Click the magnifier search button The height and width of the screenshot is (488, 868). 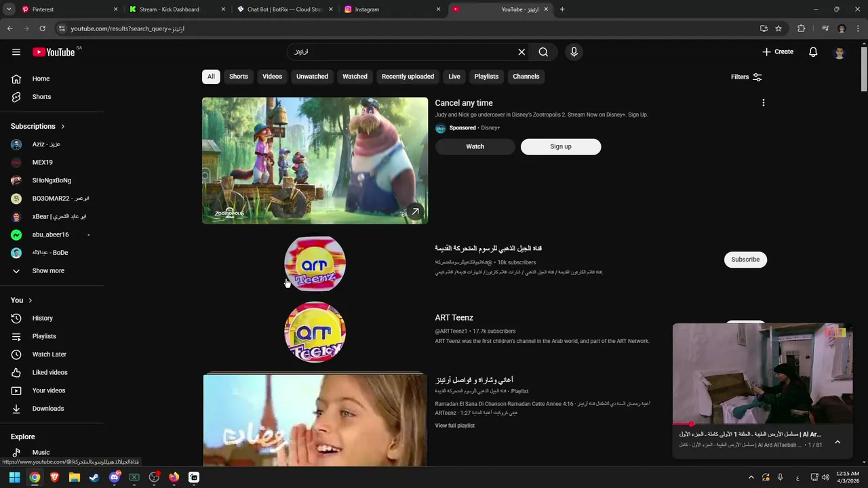[x=543, y=52]
